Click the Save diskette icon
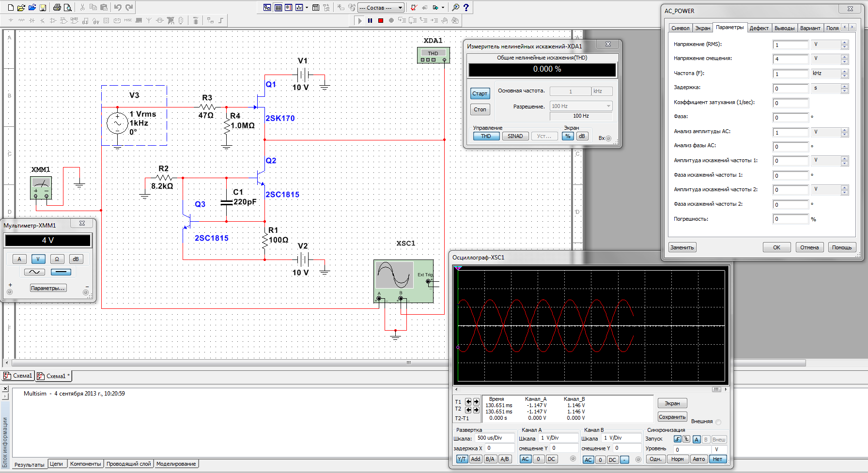The image size is (868, 473). tap(43, 7)
